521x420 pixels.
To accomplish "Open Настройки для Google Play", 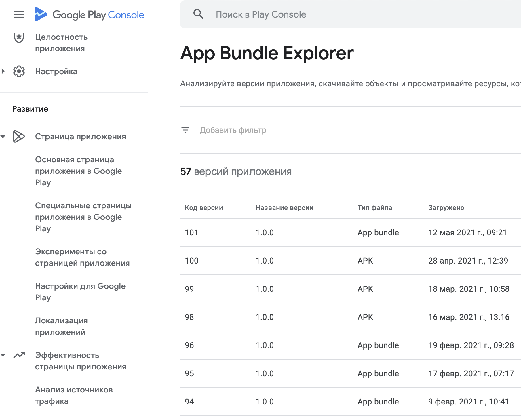I will (80, 292).
